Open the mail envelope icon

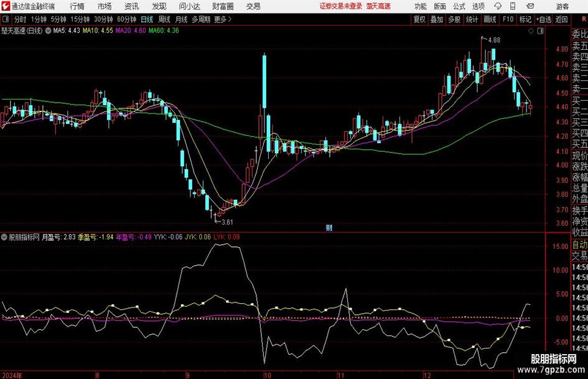pyautogui.click(x=530, y=6)
